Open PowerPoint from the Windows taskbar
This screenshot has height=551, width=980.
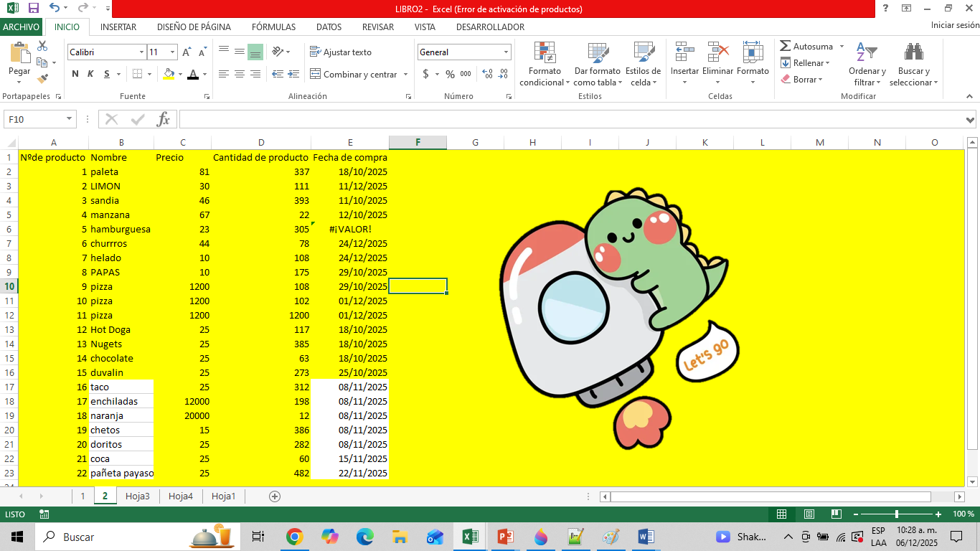tap(506, 537)
